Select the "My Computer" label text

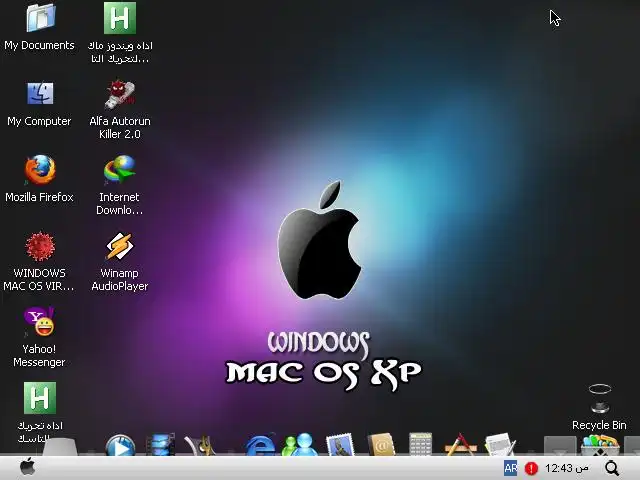[39, 121]
